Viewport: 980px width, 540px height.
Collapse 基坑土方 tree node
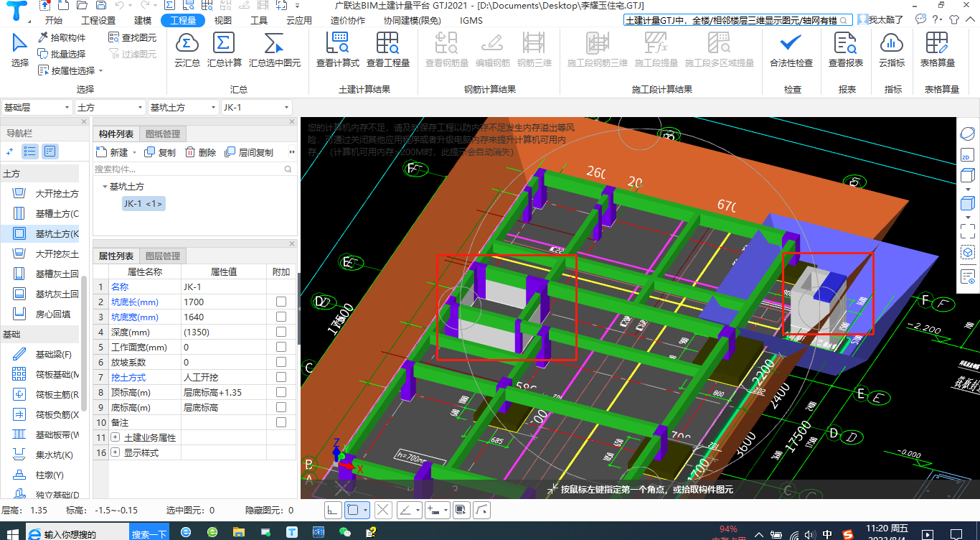[105, 187]
